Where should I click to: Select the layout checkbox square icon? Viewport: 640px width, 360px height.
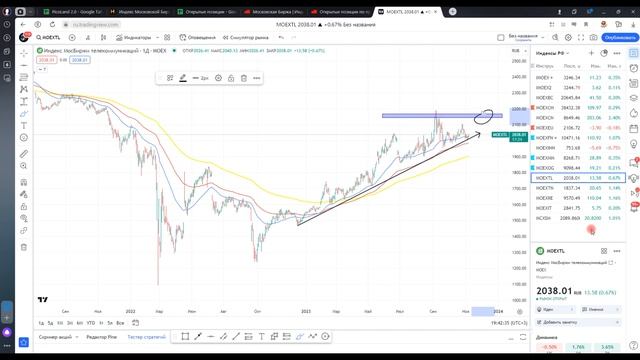click(501, 38)
